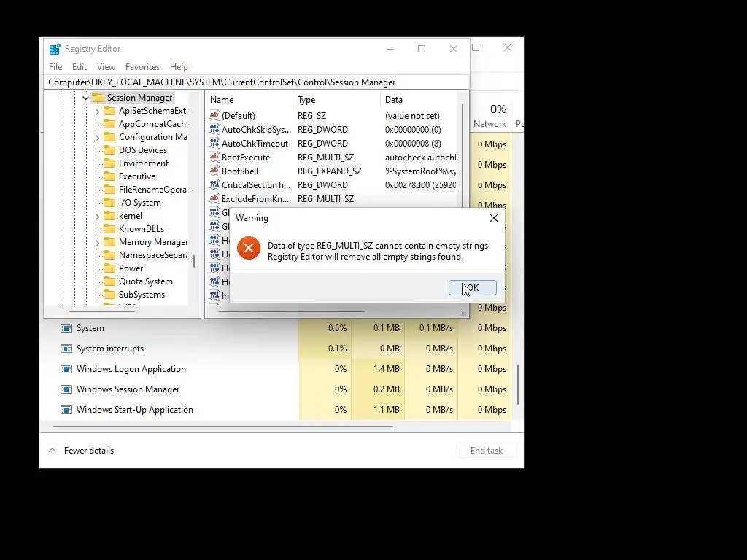Screen dimensions: 747x560
Task: Select the KnownDLLs folder icon
Action: click(x=109, y=229)
